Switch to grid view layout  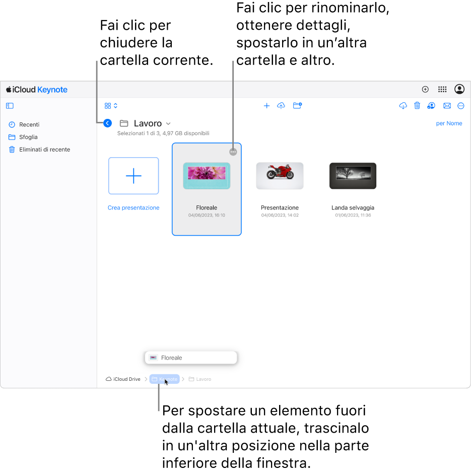(107, 106)
